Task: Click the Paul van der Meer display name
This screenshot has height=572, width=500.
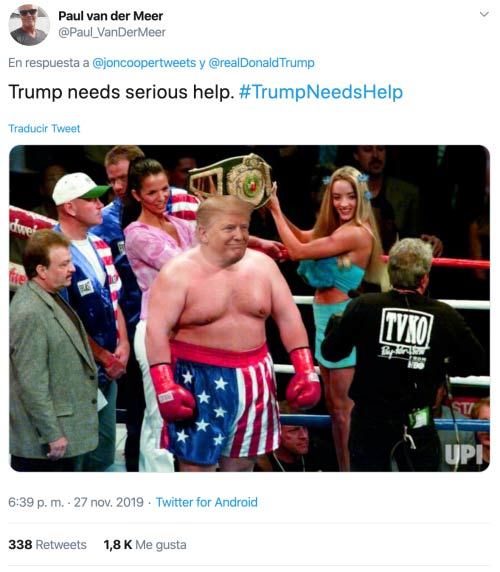Action: (111, 16)
